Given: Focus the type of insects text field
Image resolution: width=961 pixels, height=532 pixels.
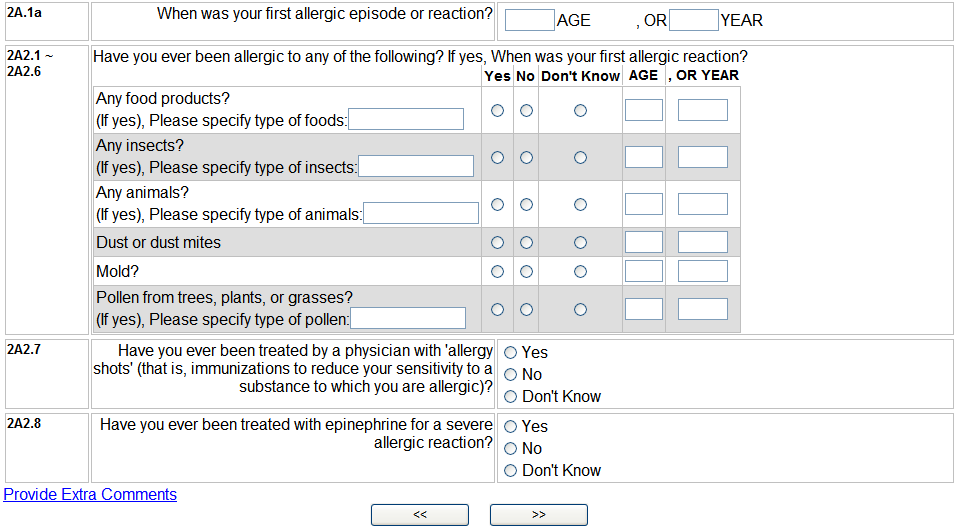Looking at the screenshot, I should 416,166.
